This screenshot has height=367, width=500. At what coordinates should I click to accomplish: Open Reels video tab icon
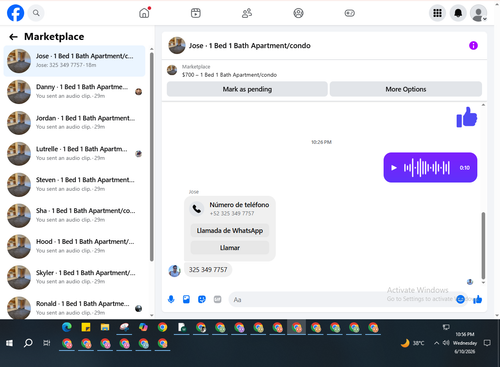(x=196, y=13)
